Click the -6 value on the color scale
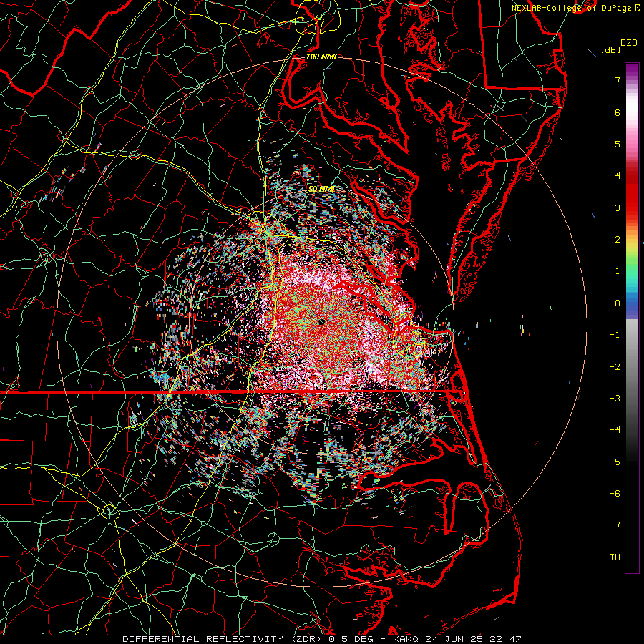The width and height of the screenshot is (644, 644). pyautogui.click(x=615, y=494)
